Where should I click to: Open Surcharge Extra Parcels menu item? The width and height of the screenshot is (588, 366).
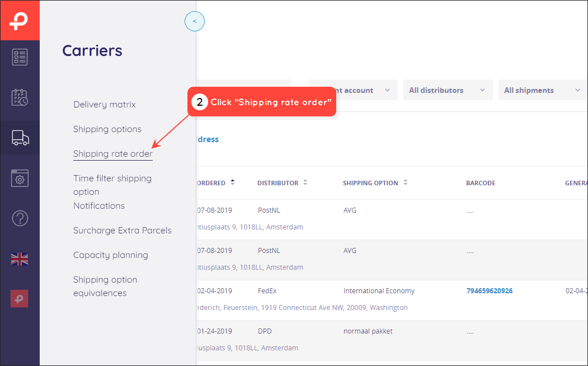click(x=123, y=230)
